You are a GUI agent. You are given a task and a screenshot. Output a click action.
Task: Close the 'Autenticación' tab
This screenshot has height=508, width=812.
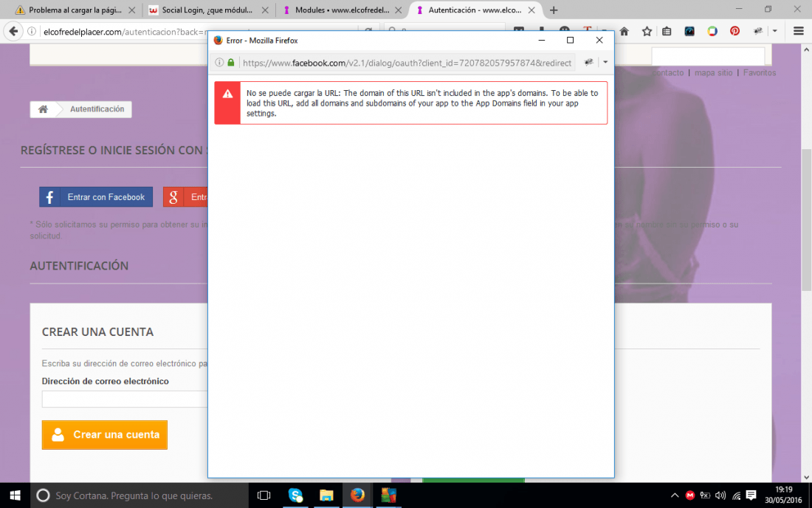[531, 10]
